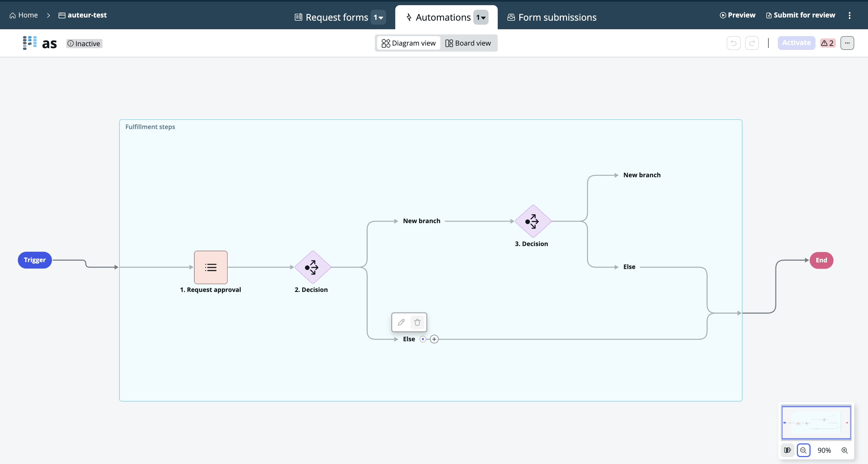Open Preview mode

[x=738, y=15]
